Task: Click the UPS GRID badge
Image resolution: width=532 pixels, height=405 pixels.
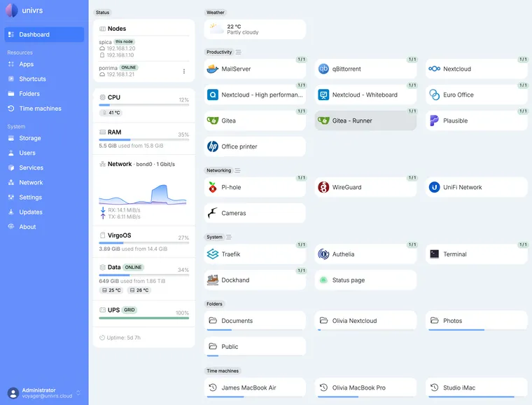Action: [129, 310]
